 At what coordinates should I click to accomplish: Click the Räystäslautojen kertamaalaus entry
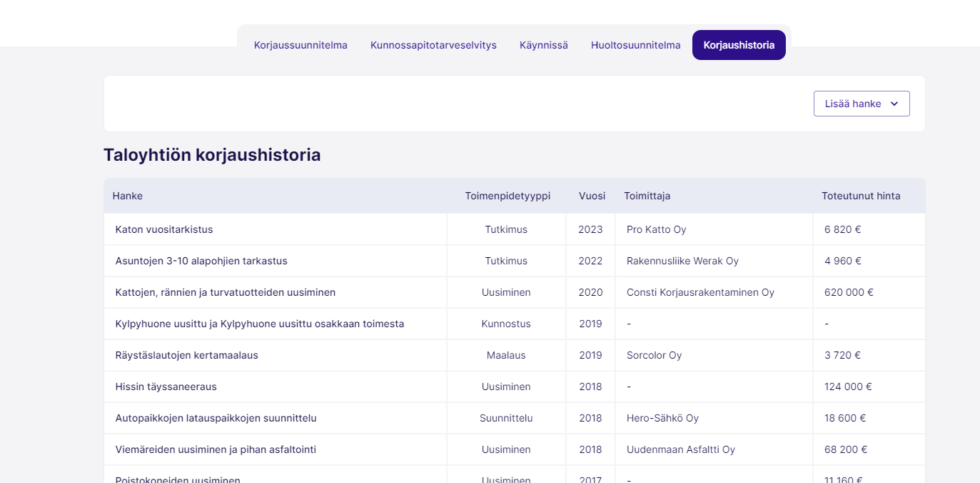[186, 355]
